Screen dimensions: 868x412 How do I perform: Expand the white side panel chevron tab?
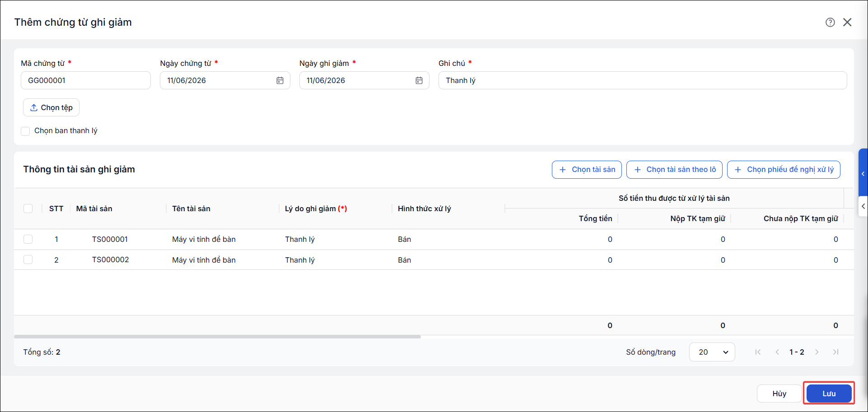click(x=863, y=206)
